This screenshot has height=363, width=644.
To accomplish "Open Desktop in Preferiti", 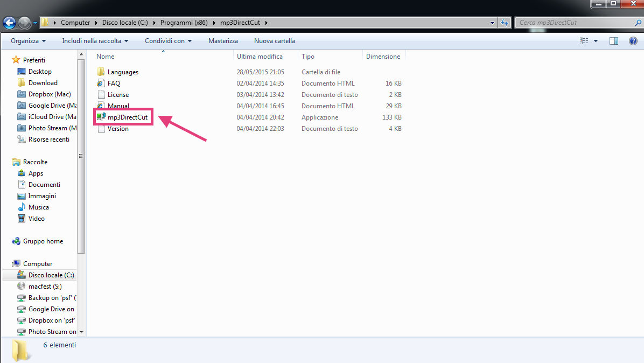I will (x=40, y=72).
